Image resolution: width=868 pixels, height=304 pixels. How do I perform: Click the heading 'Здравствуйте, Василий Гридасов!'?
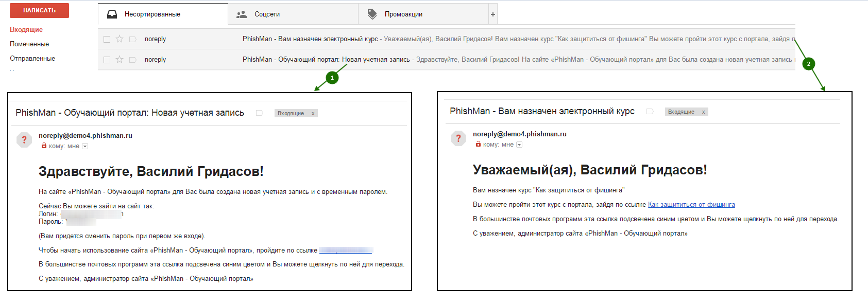(x=151, y=172)
